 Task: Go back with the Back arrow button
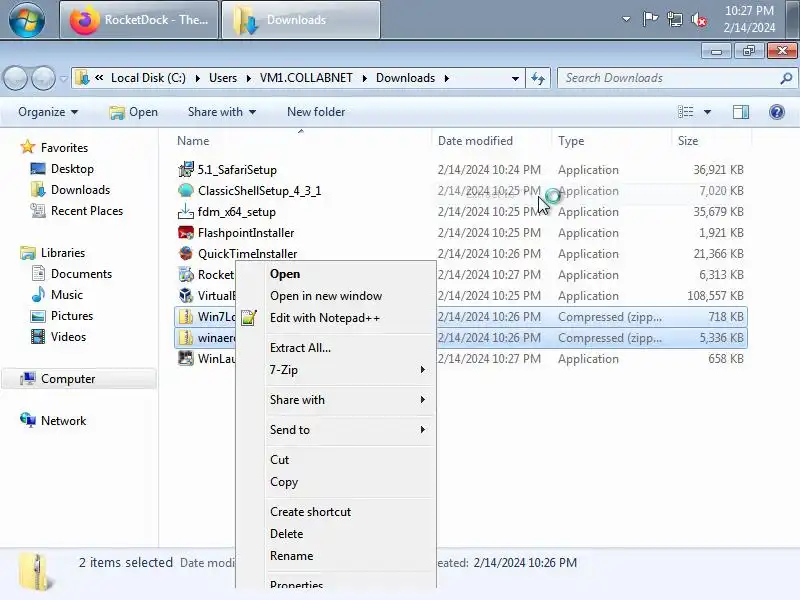point(15,79)
